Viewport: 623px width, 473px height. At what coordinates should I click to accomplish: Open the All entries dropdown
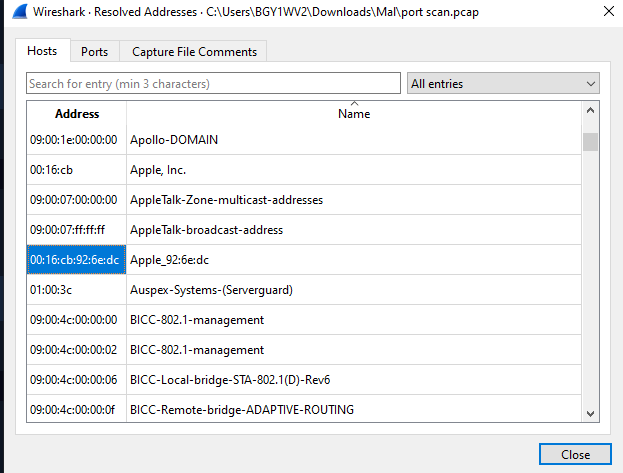pyautogui.click(x=503, y=83)
